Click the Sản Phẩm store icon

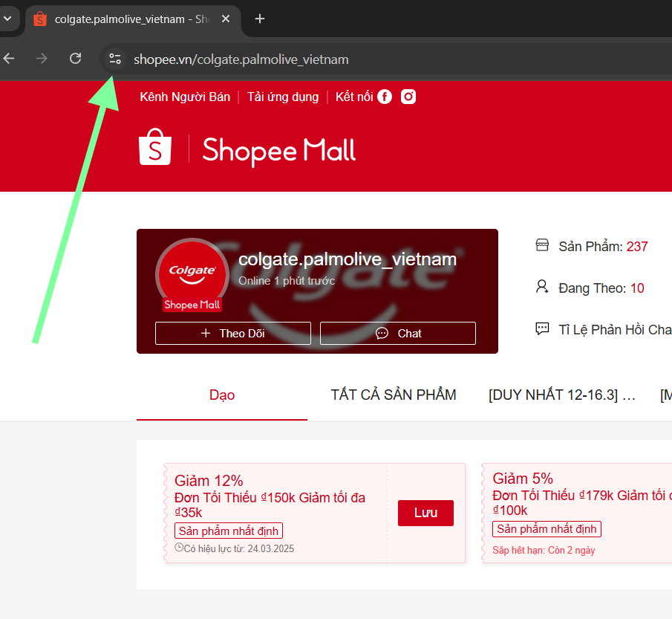coord(542,245)
